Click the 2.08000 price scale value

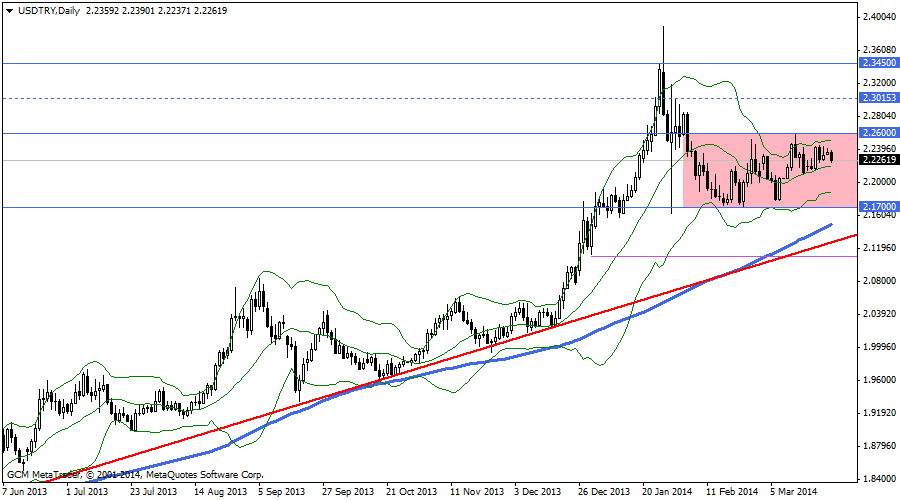(x=879, y=281)
